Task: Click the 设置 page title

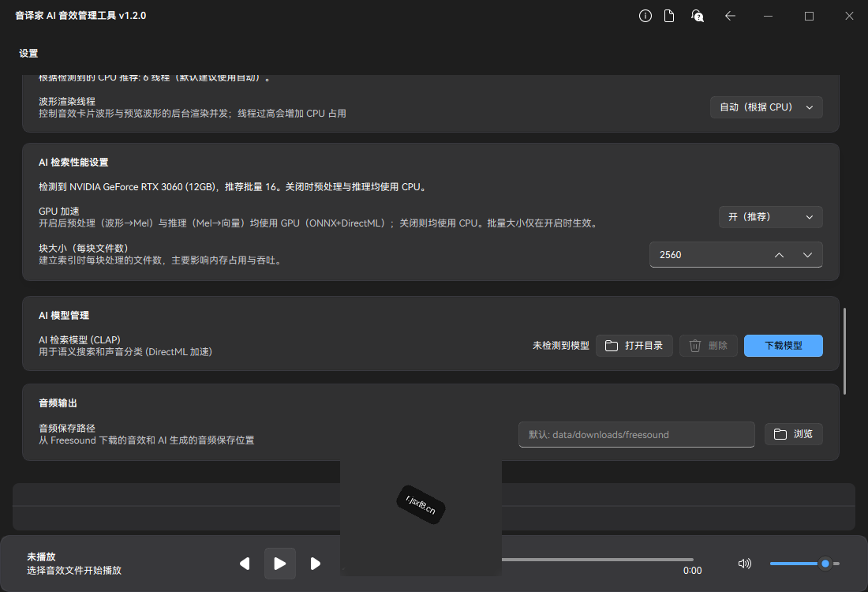Action: tap(28, 53)
